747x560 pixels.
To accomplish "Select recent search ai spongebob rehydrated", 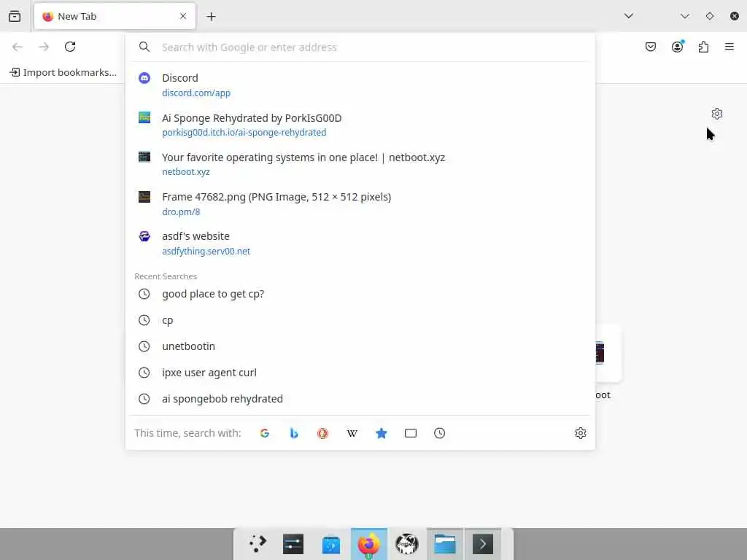I will (360, 399).
